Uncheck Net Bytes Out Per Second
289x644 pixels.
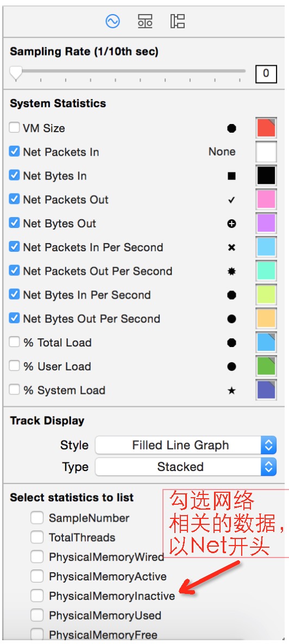click(14, 318)
